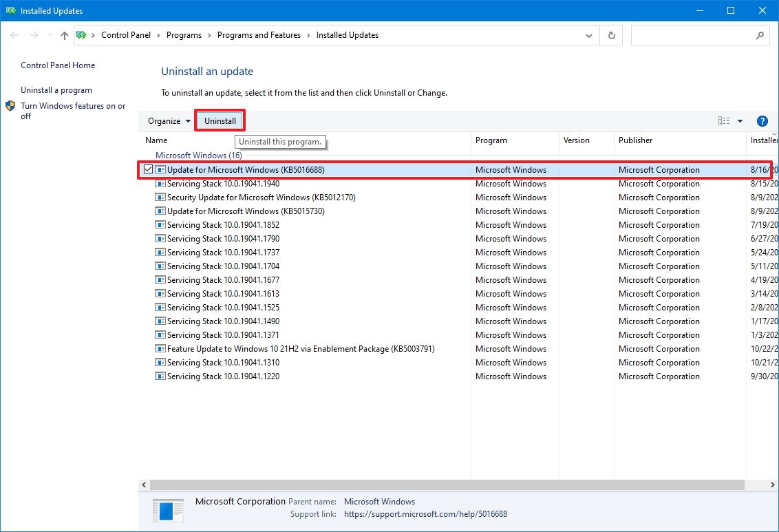The width and height of the screenshot is (779, 532).
Task: Go up one level with Up arrow
Action: pyautogui.click(x=64, y=35)
